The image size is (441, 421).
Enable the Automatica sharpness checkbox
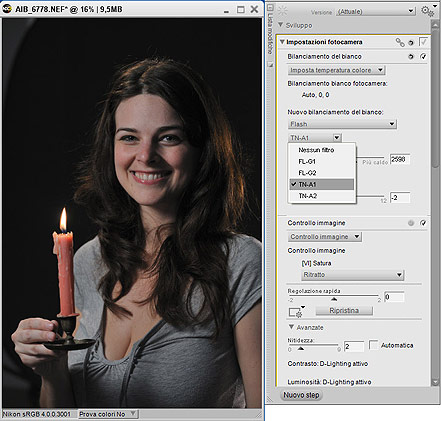click(374, 345)
